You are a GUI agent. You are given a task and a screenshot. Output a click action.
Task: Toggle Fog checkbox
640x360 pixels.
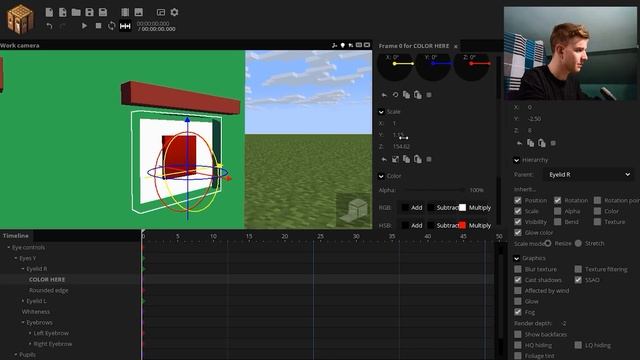point(518,312)
